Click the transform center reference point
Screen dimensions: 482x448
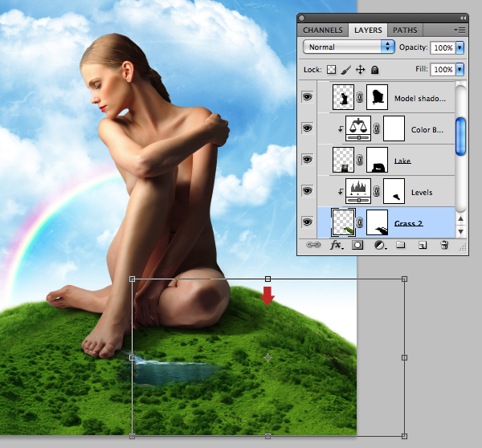[268, 357]
